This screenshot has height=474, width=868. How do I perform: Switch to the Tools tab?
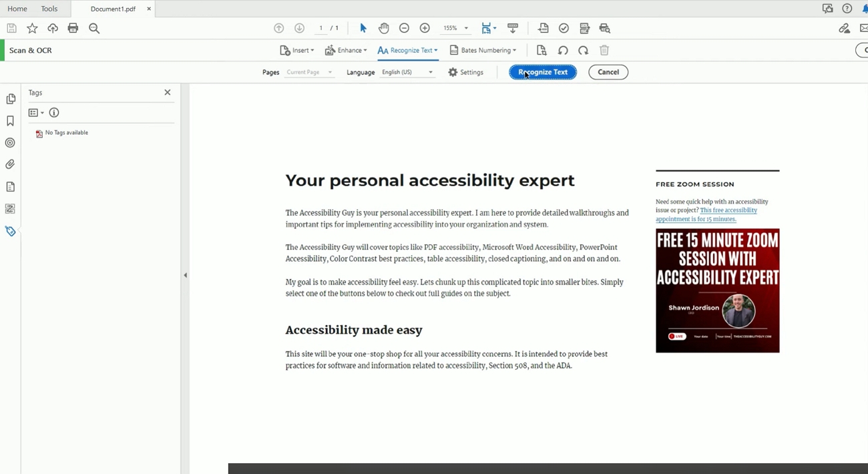pyautogui.click(x=49, y=9)
